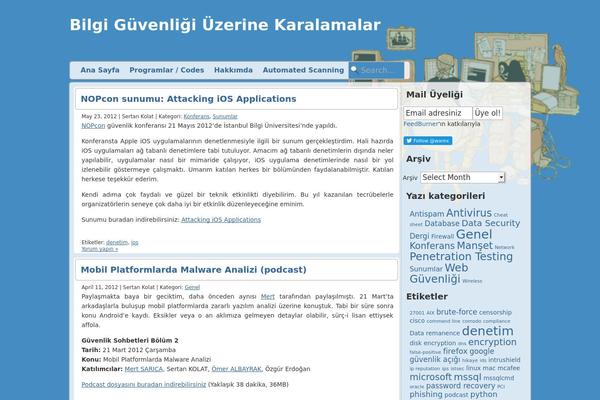The image size is (600, 400).
Task: Open Programlar / Codes page
Action: 166,70
